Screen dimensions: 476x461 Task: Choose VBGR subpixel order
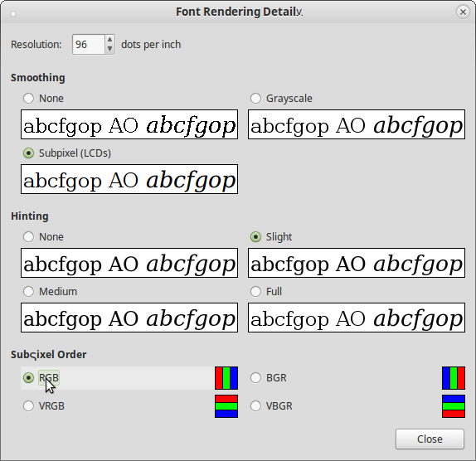(255, 405)
